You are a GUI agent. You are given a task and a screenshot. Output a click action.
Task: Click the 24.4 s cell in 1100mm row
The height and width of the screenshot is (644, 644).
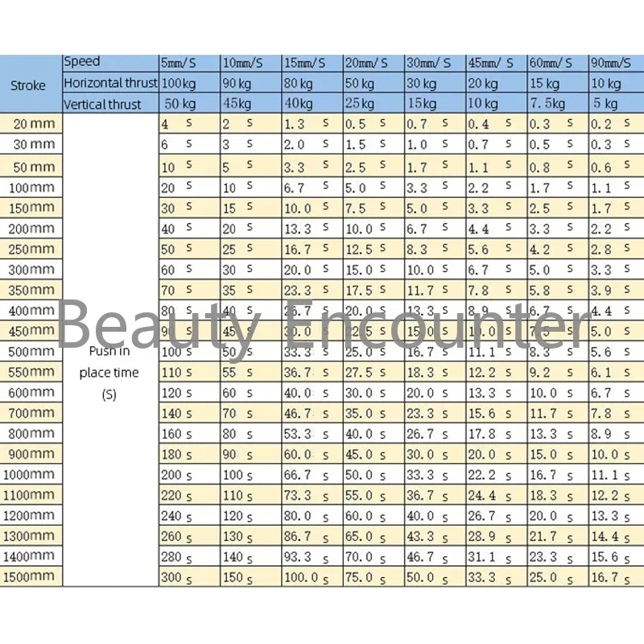[x=496, y=495]
